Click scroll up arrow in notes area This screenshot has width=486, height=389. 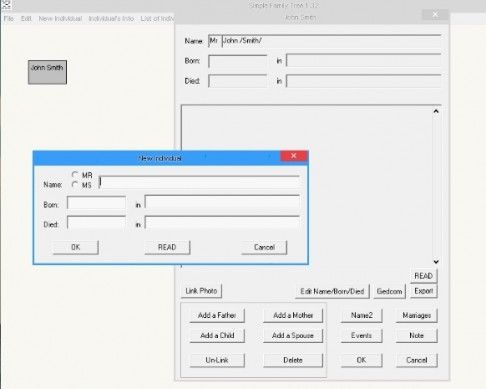click(x=436, y=111)
